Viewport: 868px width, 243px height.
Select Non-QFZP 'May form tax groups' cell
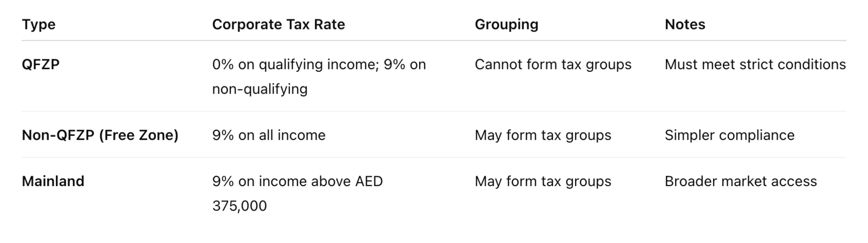click(x=542, y=135)
